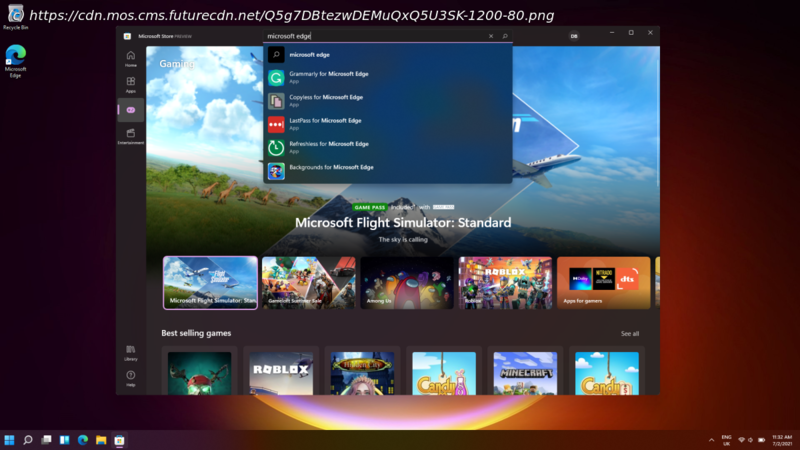The height and width of the screenshot is (450, 800).
Task: Click Microsoft Flight Simulator: Standard hero title
Action: (403, 223)
